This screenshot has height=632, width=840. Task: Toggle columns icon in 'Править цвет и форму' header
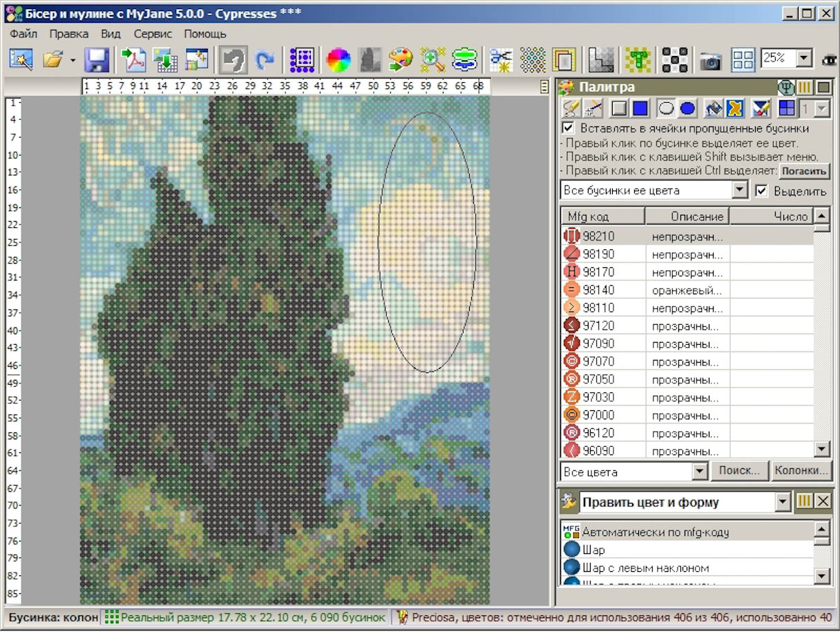point(804,501)
